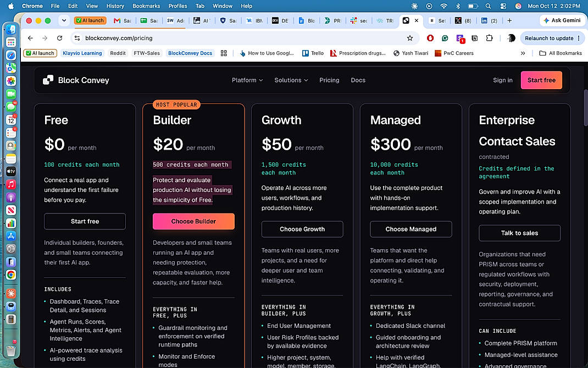588x368 pixels.
Task: Open FaceTime from the Dock
Action: [x=11, y=94]
